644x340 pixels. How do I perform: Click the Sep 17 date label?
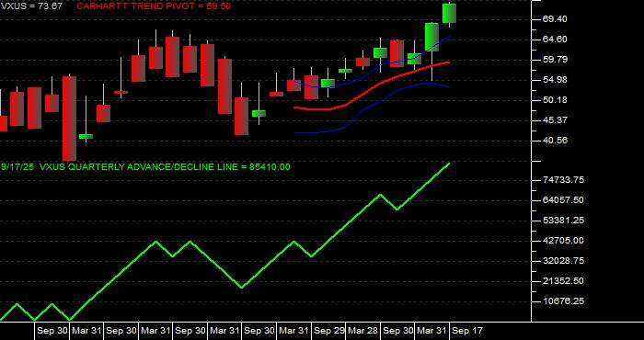click(x=467, y=331)
